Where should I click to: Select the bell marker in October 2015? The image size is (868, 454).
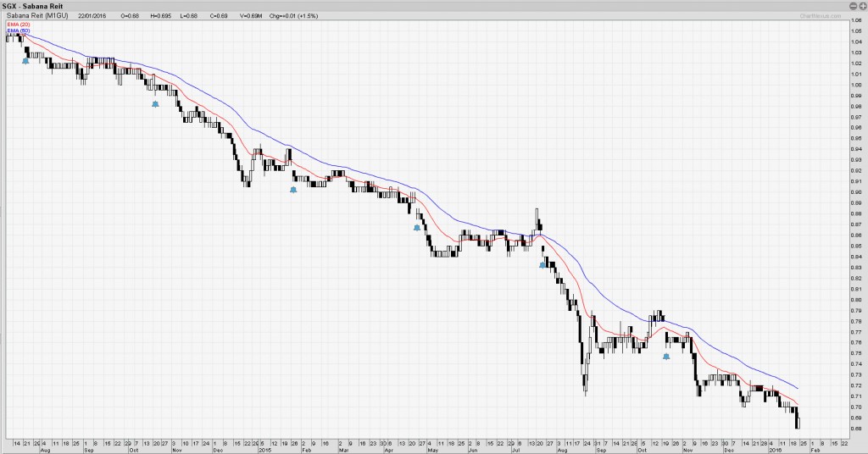666,357
